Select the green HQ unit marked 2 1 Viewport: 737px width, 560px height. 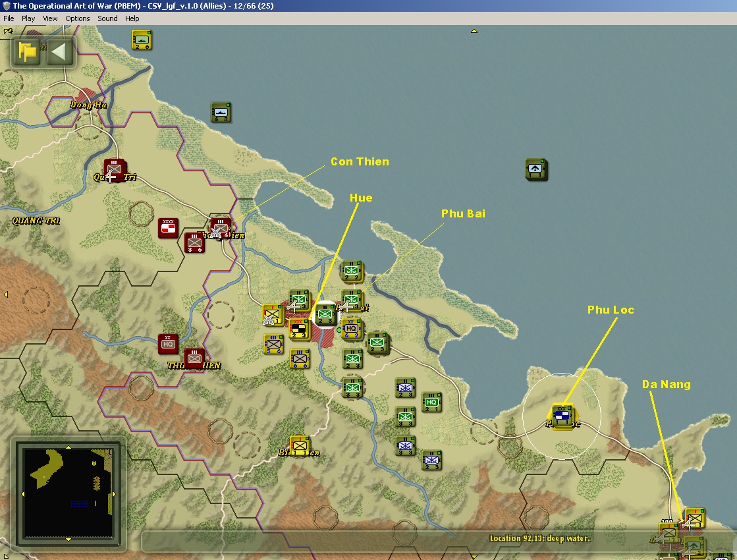coord(431,403)
